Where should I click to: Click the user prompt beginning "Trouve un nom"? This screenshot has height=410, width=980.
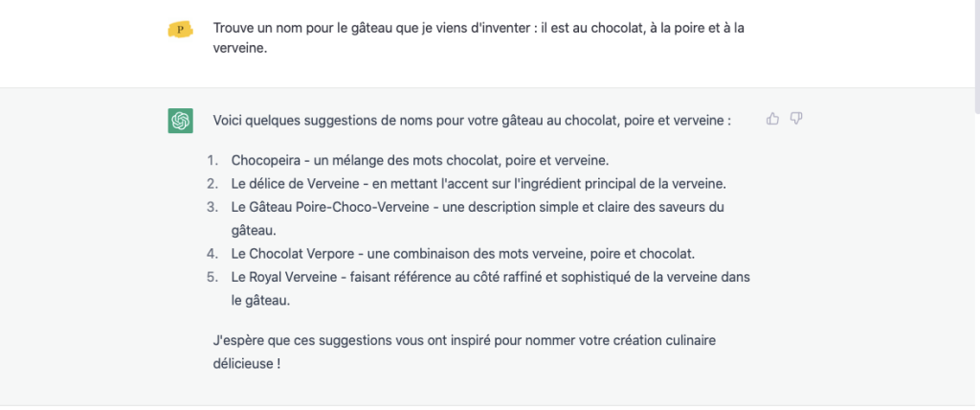(x=479, y=38)
